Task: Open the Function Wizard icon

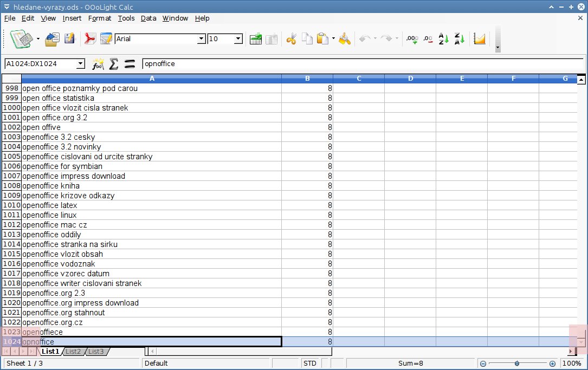Action: 98,64
